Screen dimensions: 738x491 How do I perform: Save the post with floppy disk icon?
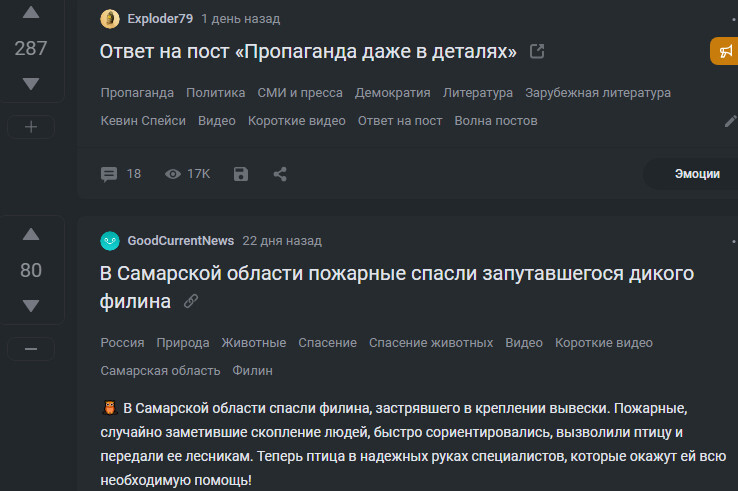point(241,174)
